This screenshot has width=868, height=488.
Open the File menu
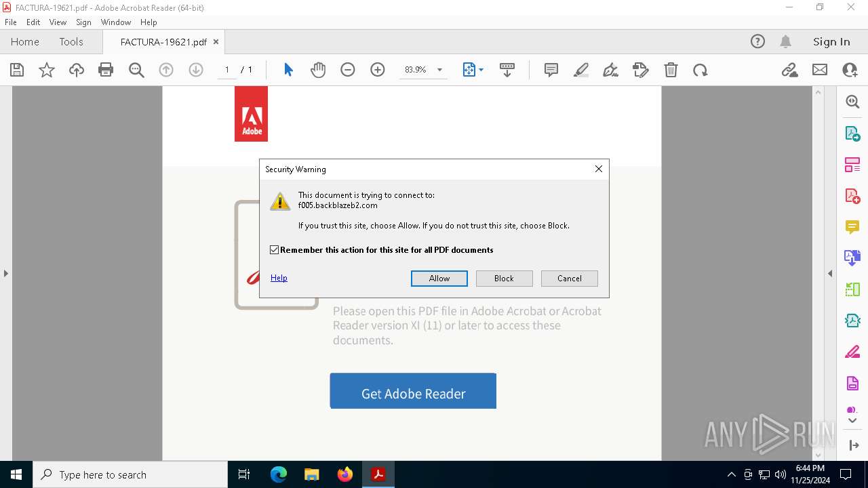[11, 22]
